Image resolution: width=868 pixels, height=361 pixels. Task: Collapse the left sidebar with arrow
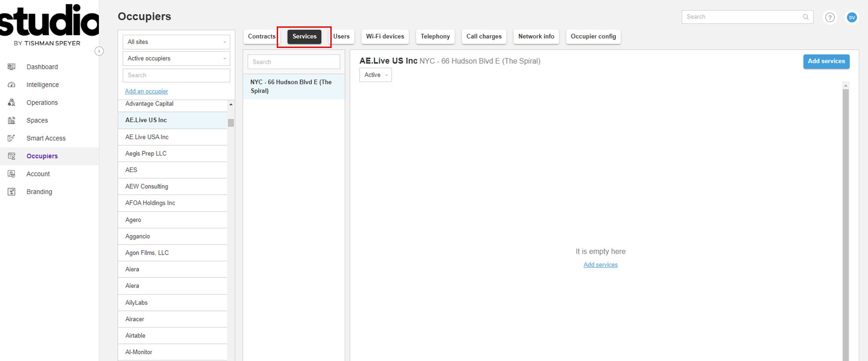[99, 51]
